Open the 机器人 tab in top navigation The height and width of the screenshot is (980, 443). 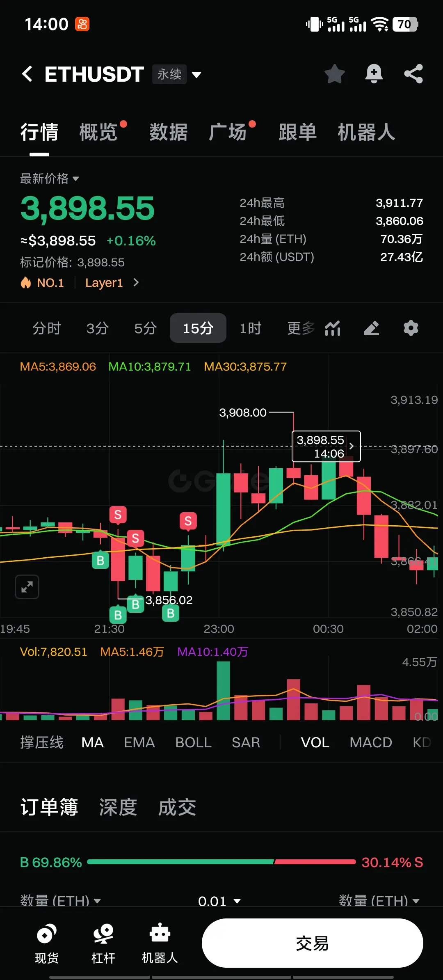367,132
